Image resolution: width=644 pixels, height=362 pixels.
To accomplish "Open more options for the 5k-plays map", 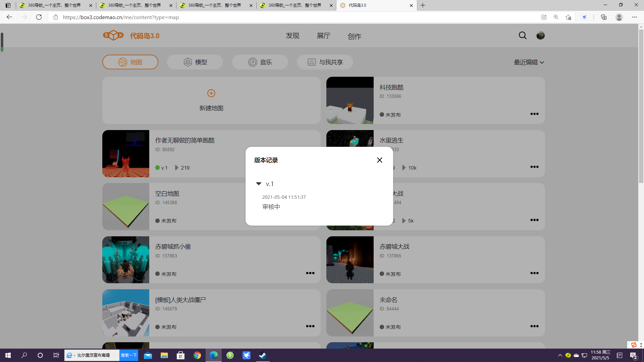I will pos(534,220).
